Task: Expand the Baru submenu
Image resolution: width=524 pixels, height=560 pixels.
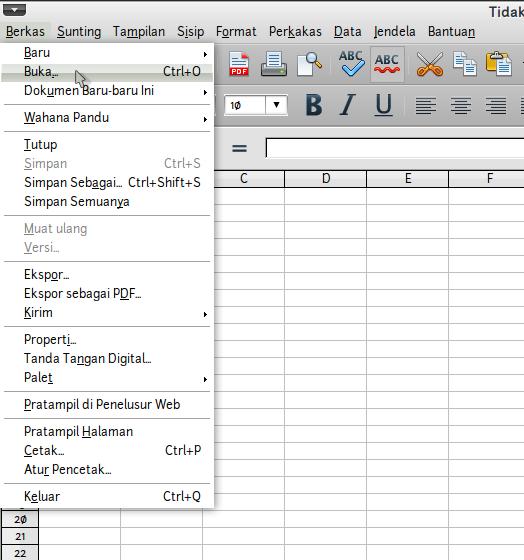Action: (x=107, y=53)
